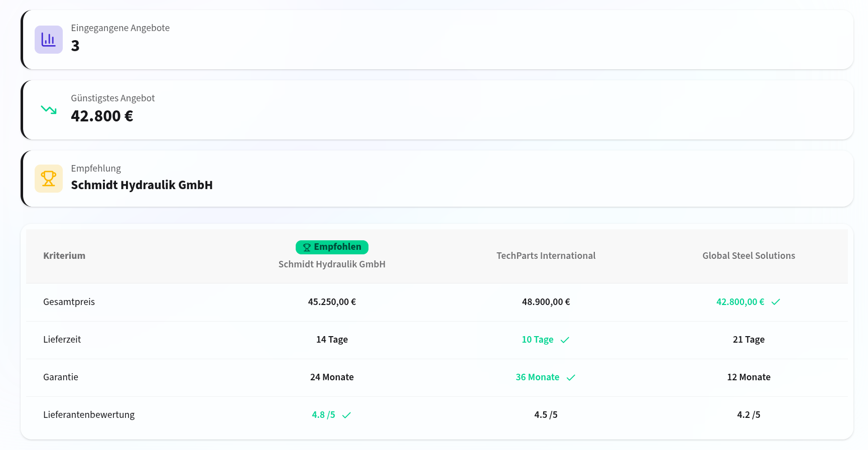This screenshot has width=868, height=450.
Task: Click the Garantie row label
Action: (x=61, y=377)
